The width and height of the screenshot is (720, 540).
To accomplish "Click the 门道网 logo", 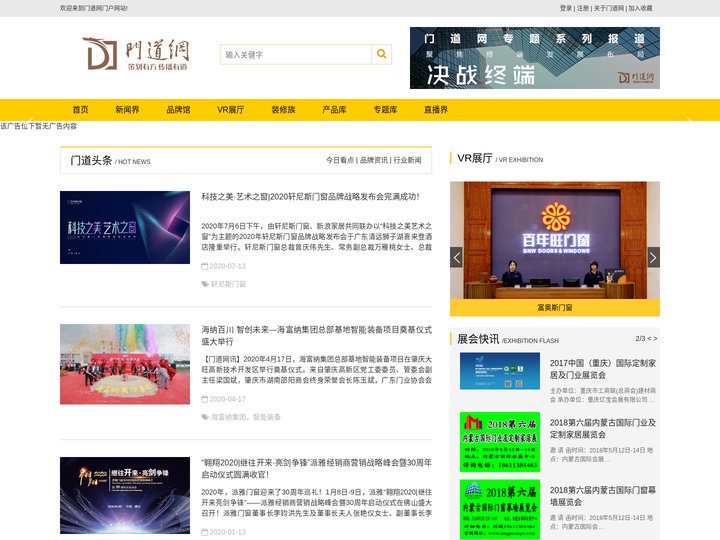I will tap(136, 54).
